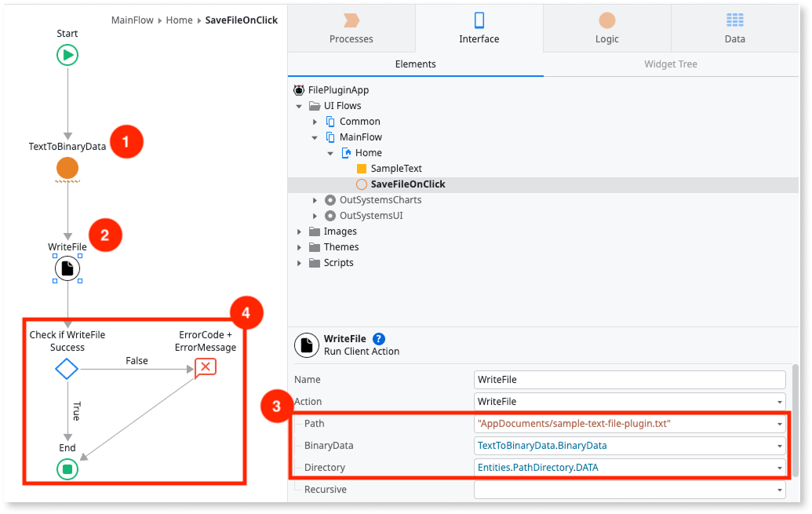Switch to the Data tab
This screenshot has width=812, height=514.
point(734,28)
